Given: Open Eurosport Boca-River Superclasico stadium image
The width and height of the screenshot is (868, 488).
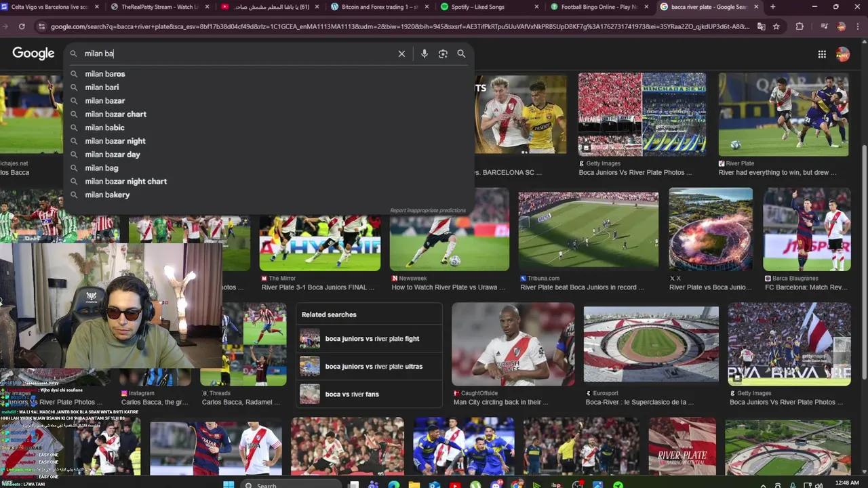Looking at the screenshot, I should coord(651,346).
